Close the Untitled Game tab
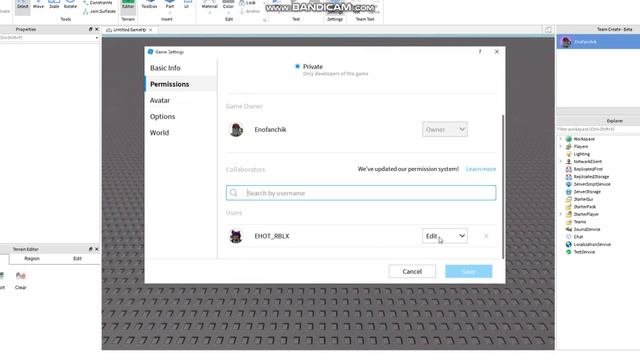This screenshot has width=640, height=360. point(151,30)
